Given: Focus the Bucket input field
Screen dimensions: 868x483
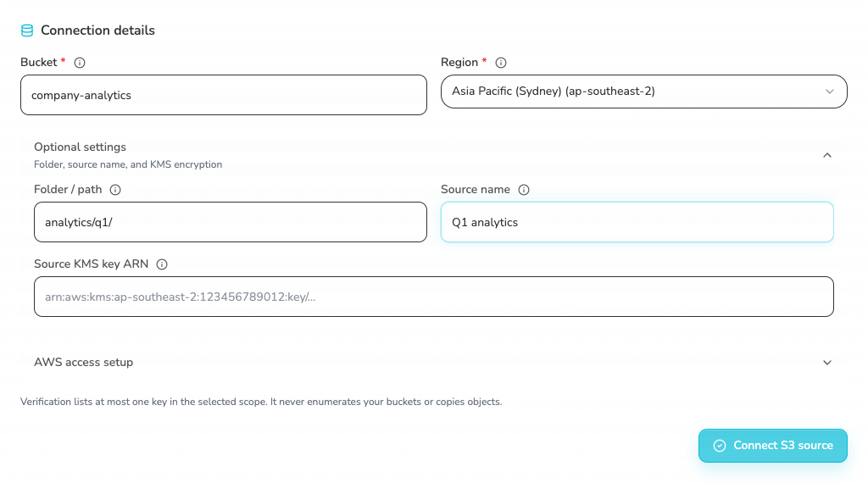Looking at the screenshot, I should pos(224,95).
